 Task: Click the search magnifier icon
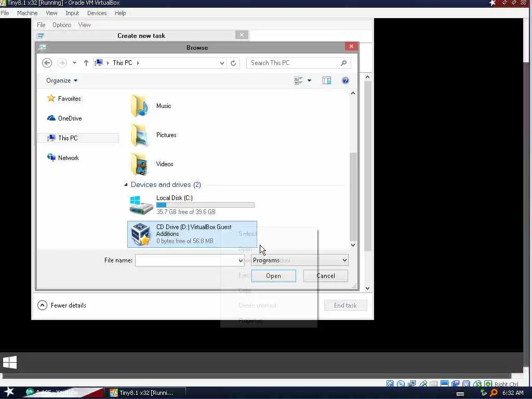343,63
